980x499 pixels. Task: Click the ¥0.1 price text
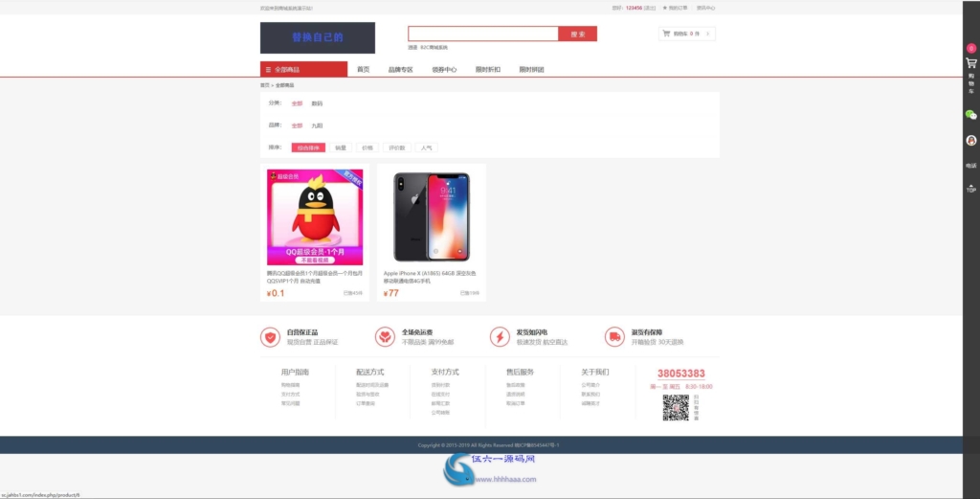coord(275,293)
